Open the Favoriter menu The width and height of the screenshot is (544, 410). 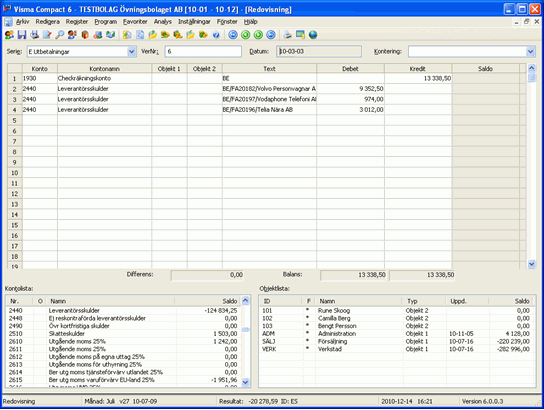(135, 22)
